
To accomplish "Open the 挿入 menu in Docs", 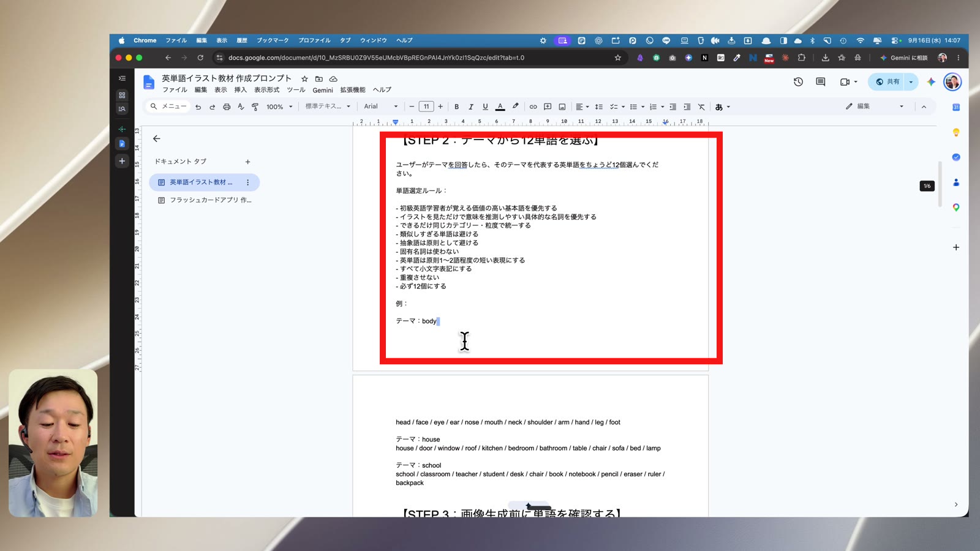I will click(x=240, y=90).
